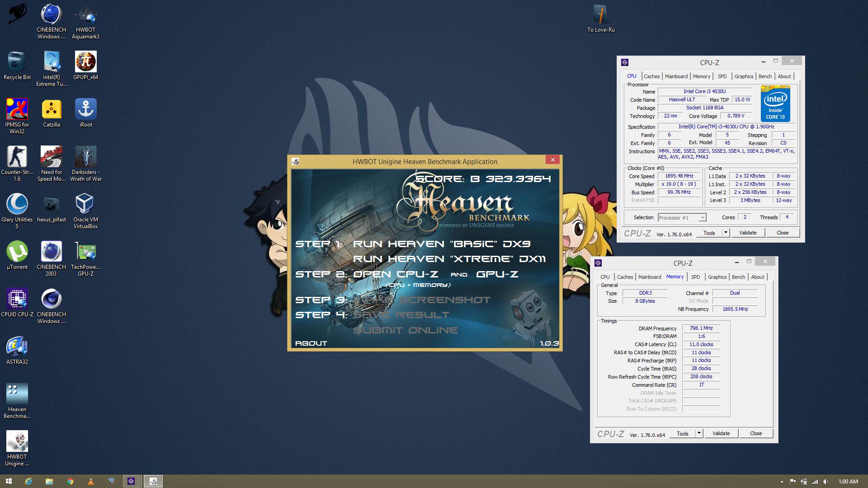Click CPU-Z link in Step 2
The width and height of the screenshot is (868, 488).
(417, 274)
